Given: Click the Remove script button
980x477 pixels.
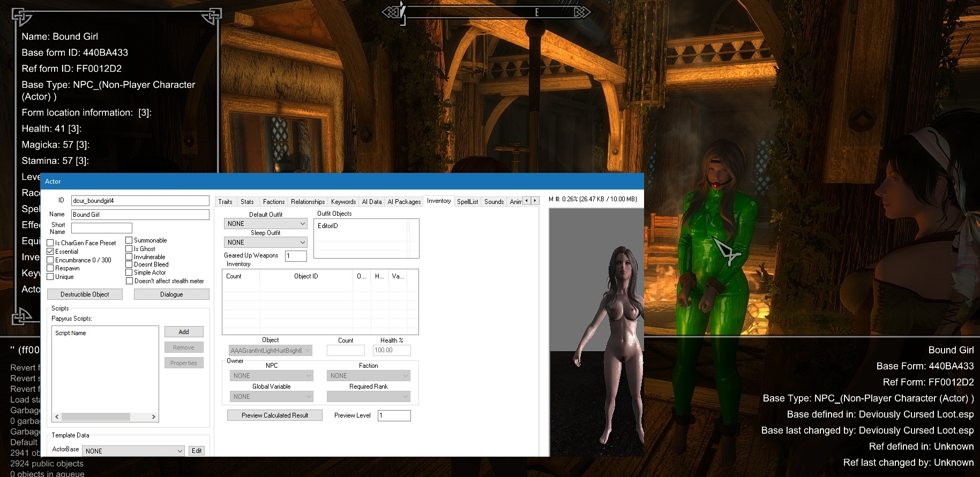Looking at the screenshot, I should point(184,347).
